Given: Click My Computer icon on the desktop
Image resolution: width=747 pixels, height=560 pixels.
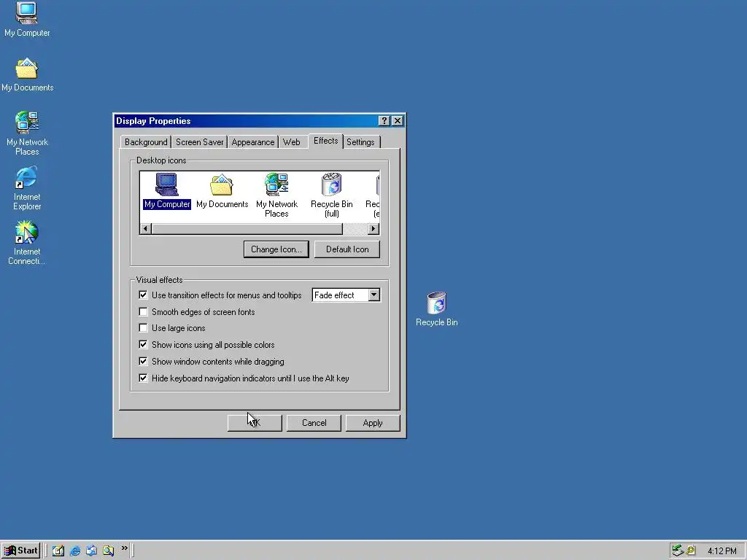Looking at the screenshot, I should [27, 20].
